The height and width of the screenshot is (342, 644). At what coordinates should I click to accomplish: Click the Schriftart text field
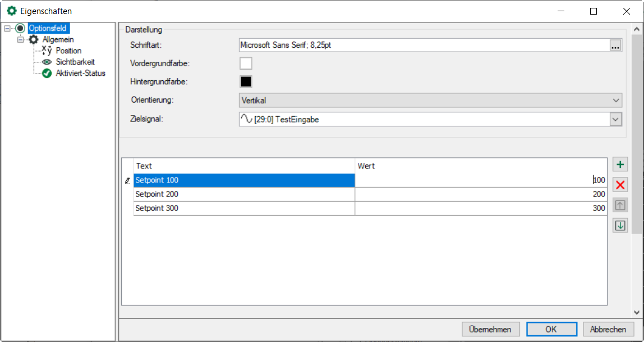(x=424, y=45)
